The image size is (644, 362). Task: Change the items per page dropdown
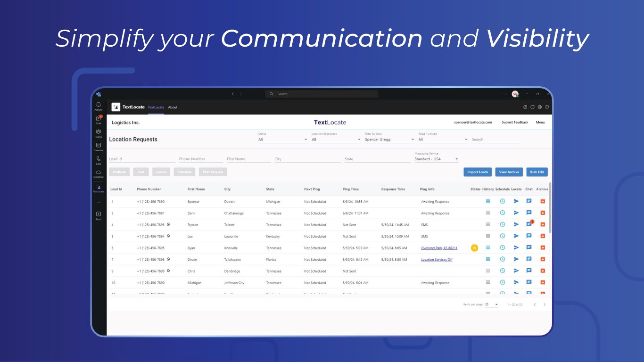click(492, 304)
